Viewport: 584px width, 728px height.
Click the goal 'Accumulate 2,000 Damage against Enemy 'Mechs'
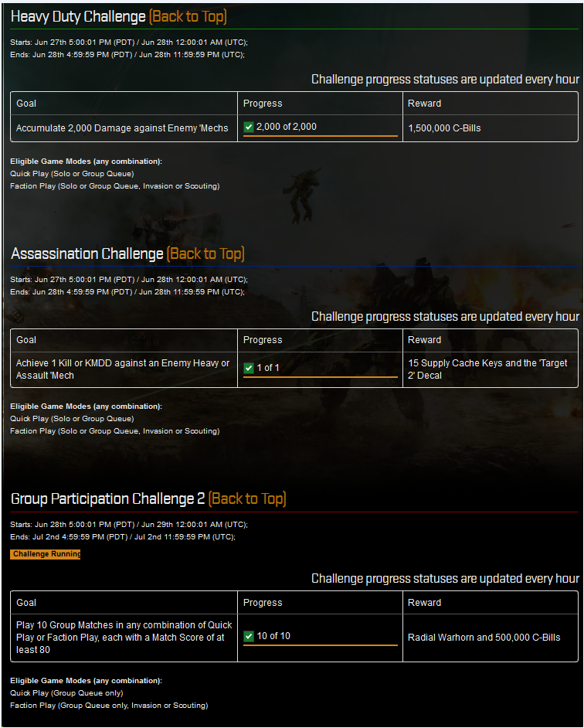point(122,128)
